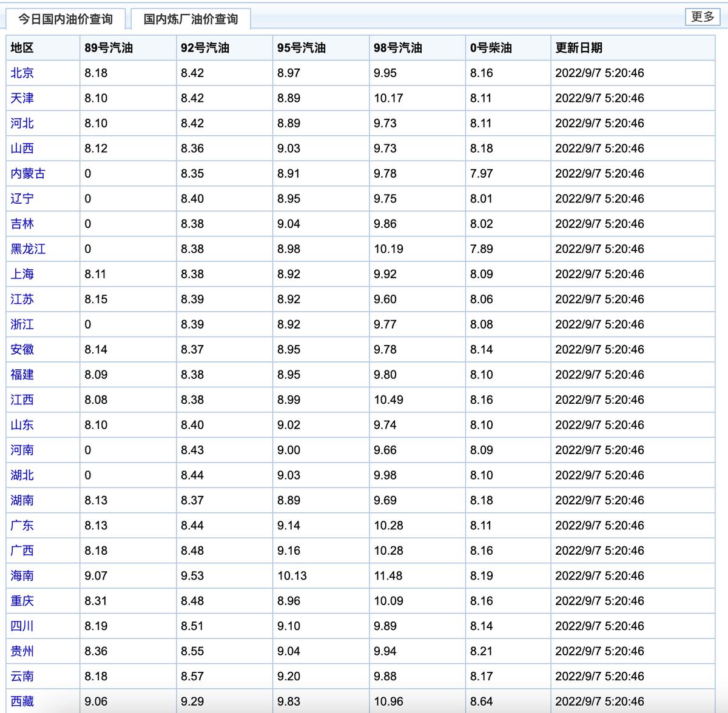This screenshot has height=713, width=728.
Task: Open the 云南 province link
Action: pyautogui.click(x=21, y=676)
